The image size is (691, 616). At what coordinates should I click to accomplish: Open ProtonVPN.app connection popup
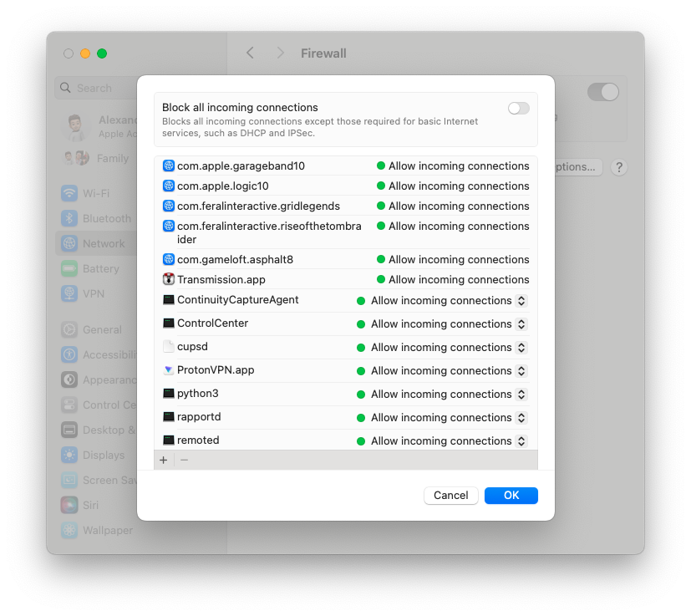tap(521, 371)
